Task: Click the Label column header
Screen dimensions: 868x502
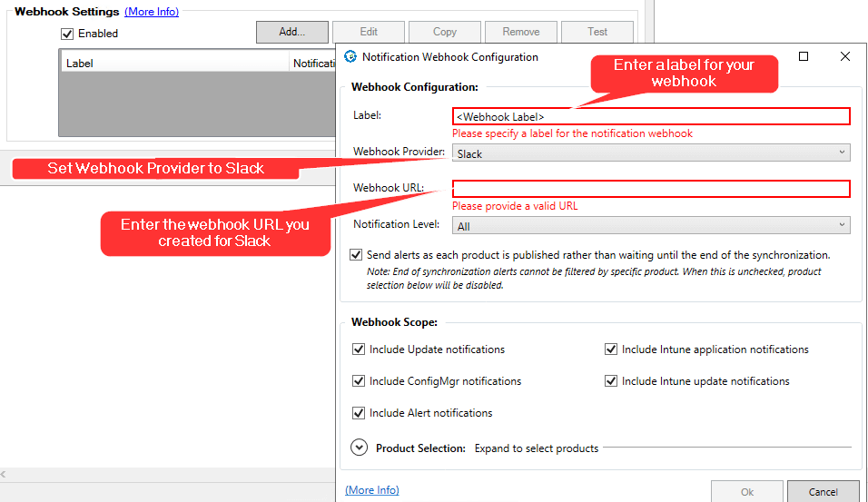Action: pyautogui.click(x=174, y=64)
